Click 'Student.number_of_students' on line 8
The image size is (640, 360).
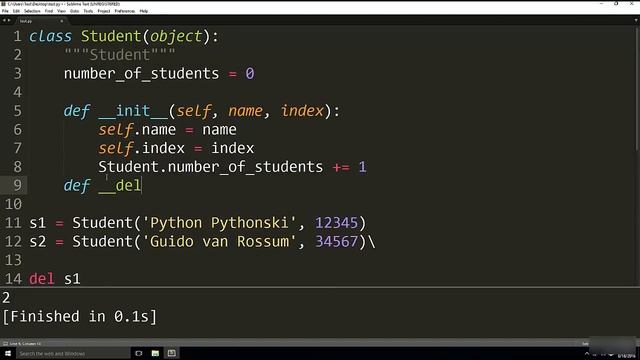pos(211,167)
